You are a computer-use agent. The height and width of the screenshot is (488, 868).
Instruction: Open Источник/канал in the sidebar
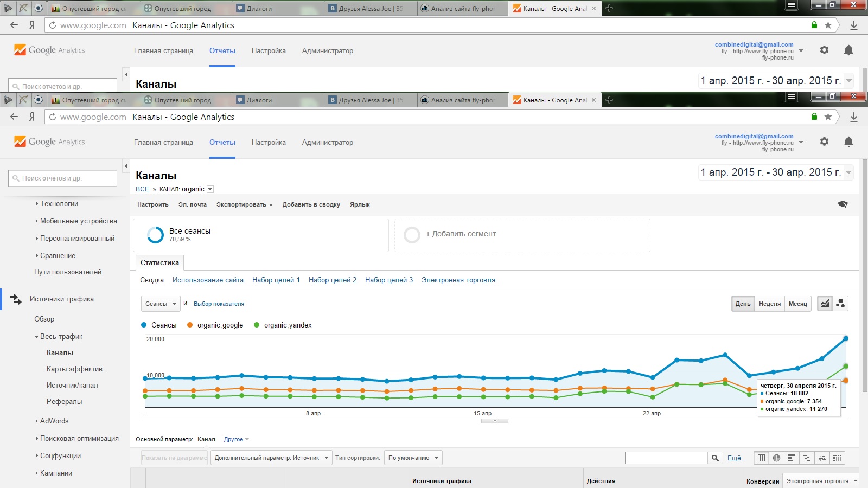pyautogui.click(x=72, y=386)
